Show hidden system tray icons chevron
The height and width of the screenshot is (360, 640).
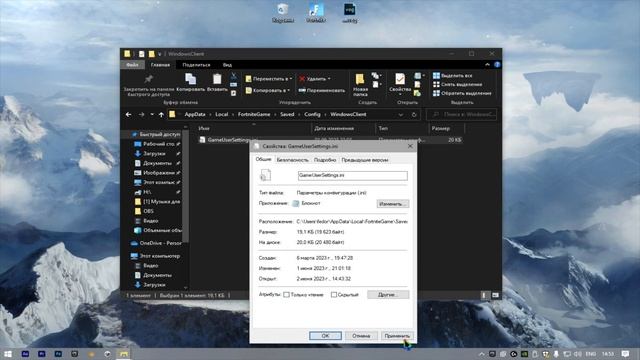(x=481, y=354)
